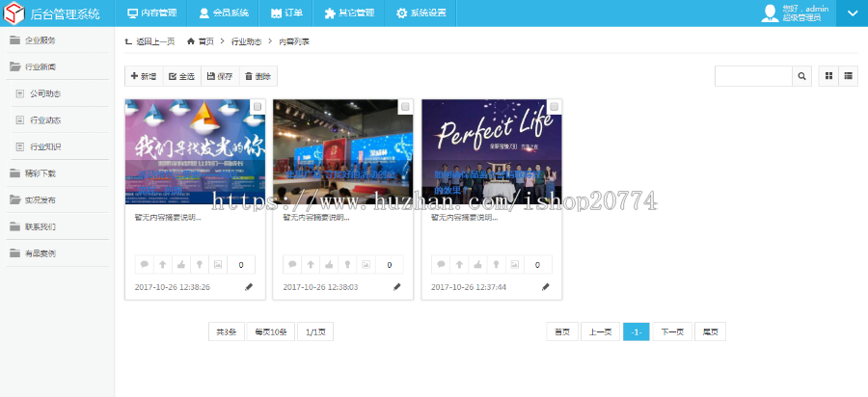Screen dimensions: 868x397
Task: Tick the checkbox on first article card
Action: point(258,107)
